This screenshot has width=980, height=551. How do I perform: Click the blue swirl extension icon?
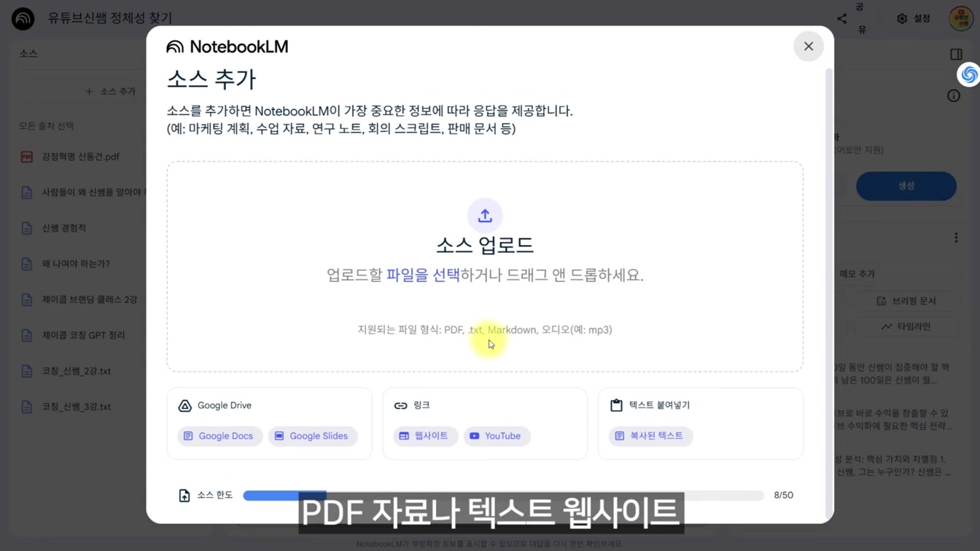point(969,74)
